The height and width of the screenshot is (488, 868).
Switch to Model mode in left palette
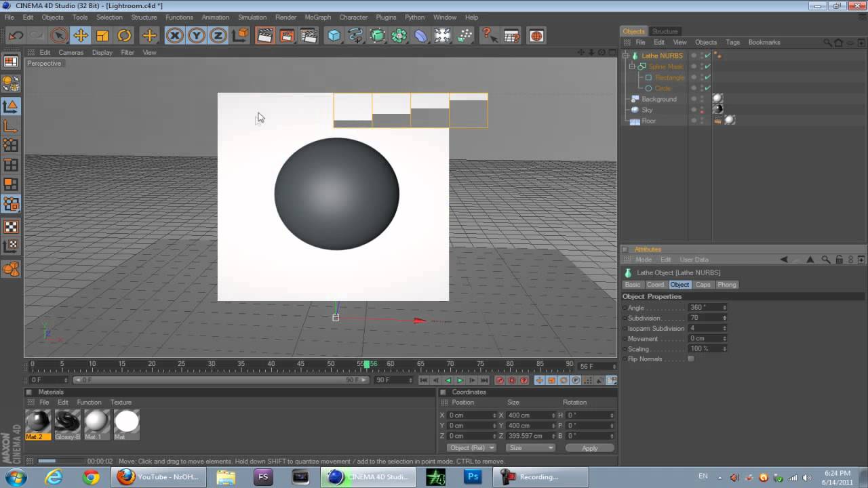(x=11, y=106)
